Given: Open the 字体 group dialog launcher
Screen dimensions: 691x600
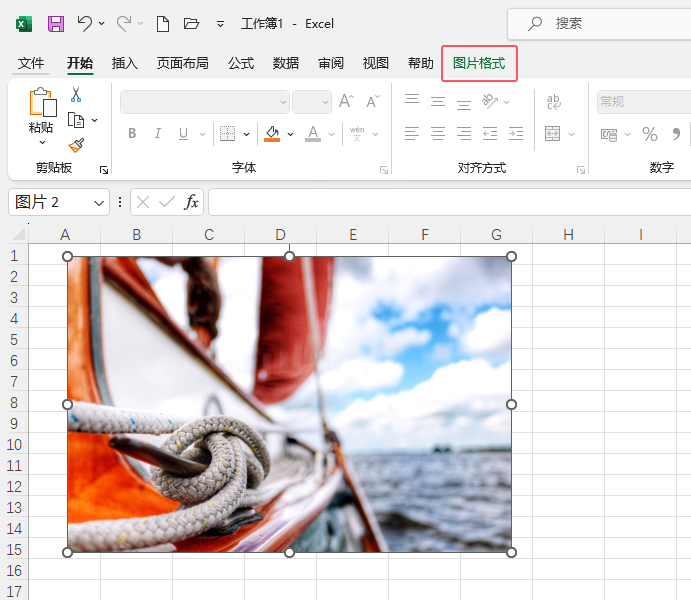Looking at the screenshot, I should pyautogui.click(x=384, y=170).
